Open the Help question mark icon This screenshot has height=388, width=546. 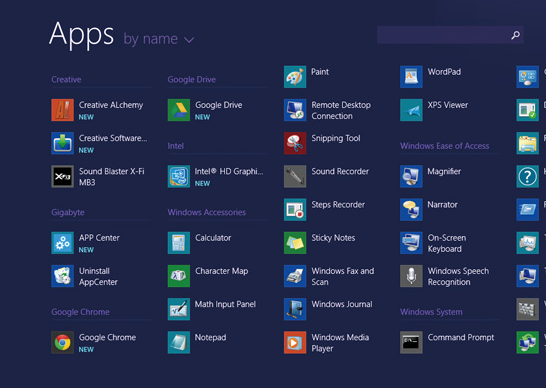(528, 176)
